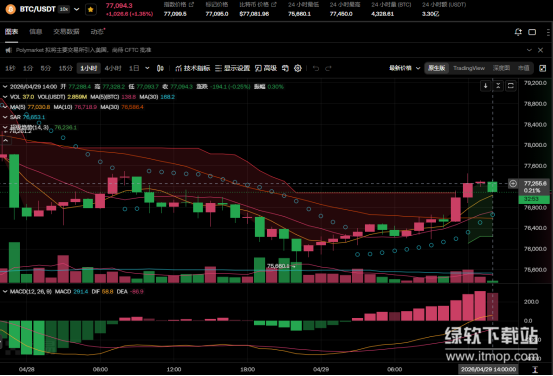
Task: Click the 10x leverage badge
Action: (64, 9)
